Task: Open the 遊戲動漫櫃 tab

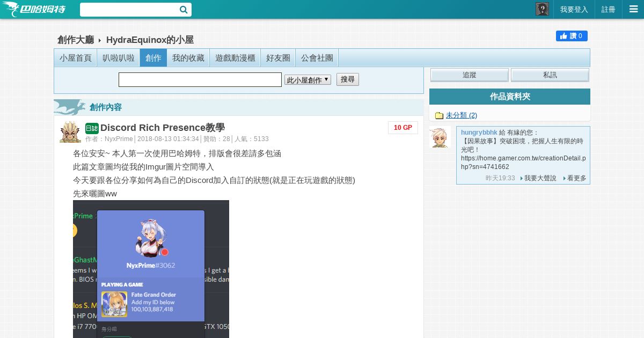Action: (235, 58)
